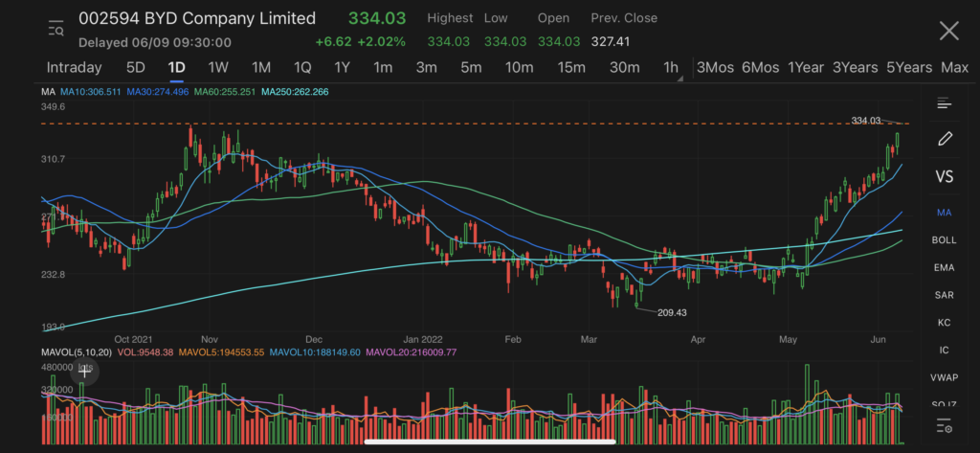Image resolution: width=980 pixels, height=453 pixels.
Task: Set range to 5Years
Action: tap(909, 68)
